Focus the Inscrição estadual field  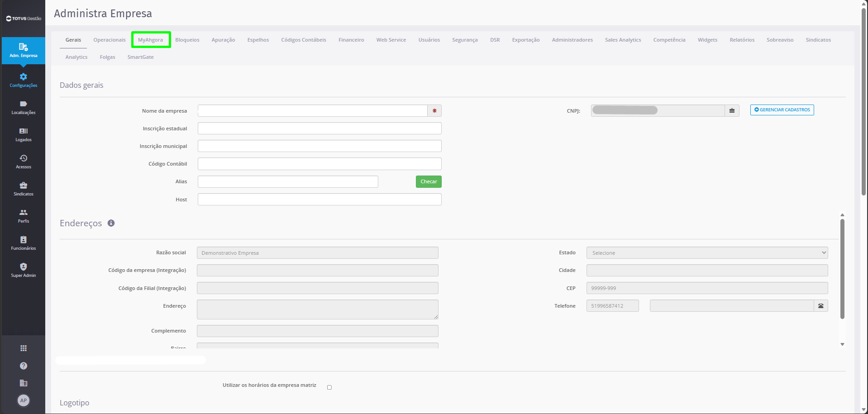[x=320, y=128]
